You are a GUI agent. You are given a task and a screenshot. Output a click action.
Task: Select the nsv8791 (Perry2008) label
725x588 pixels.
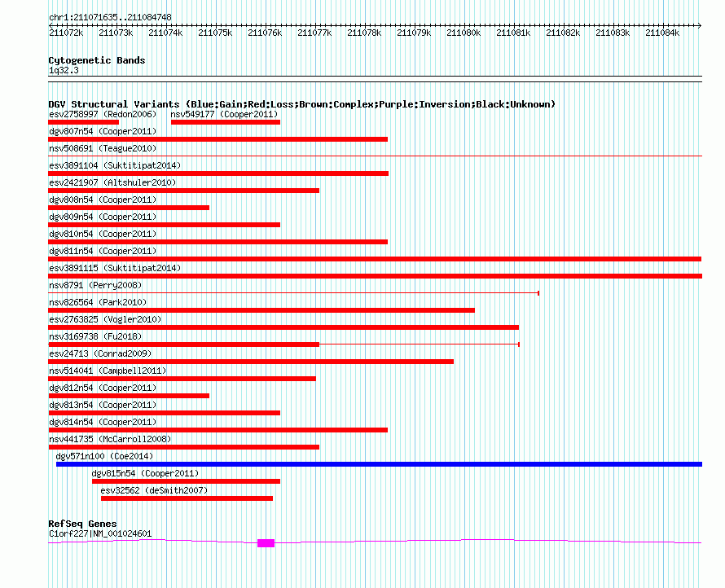tap(95, 285)
